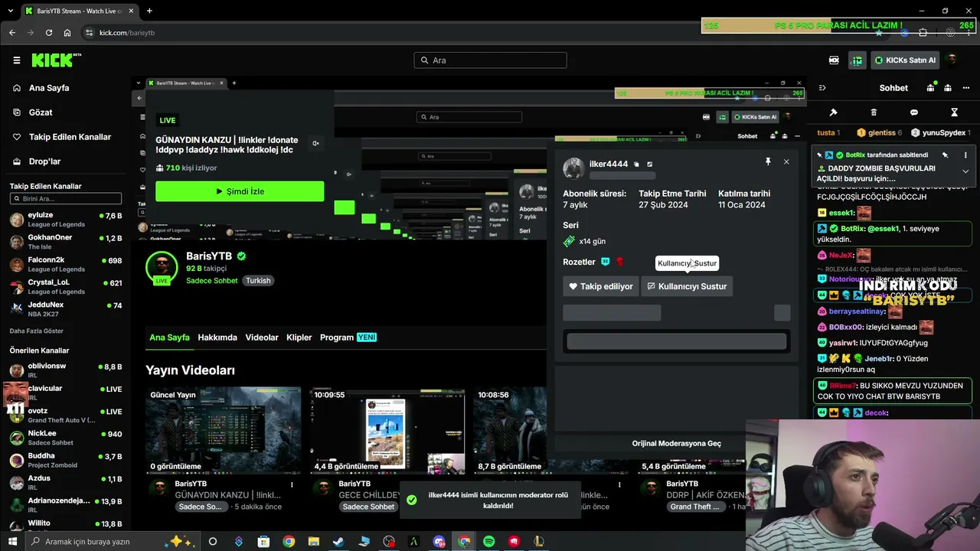Open eyulze channel in followed list
The image size is (980, 551).
pyautogui.click(x=66, y=220)
